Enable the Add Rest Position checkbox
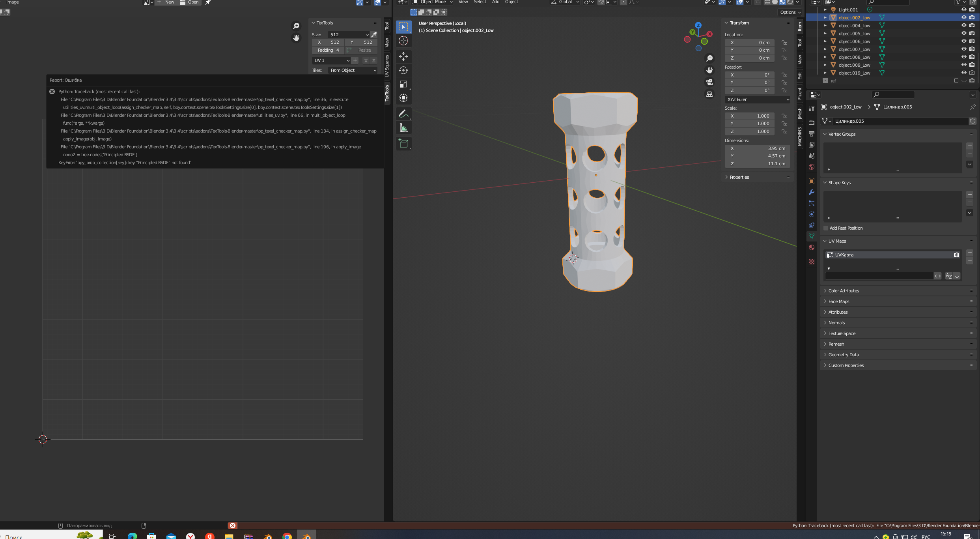 (x=826, y=228)
